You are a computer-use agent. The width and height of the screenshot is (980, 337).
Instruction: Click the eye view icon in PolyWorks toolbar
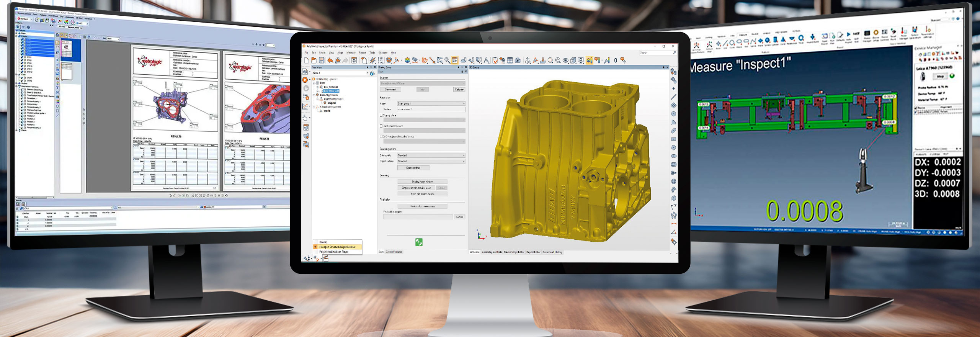[565, 60]
